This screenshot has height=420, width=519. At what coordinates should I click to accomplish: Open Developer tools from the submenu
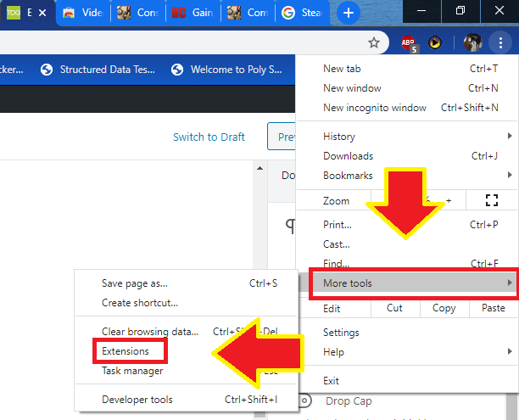pyautogui.click(x=187, y=400)
